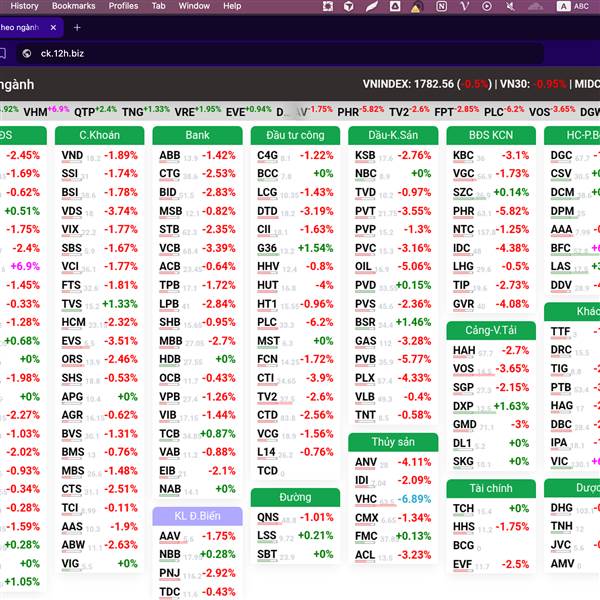Image resolution: width=600 pixels, height=600 pixels.
Task: Open the VHC stock row with -6.89%
Action: [x=393, y=499]
